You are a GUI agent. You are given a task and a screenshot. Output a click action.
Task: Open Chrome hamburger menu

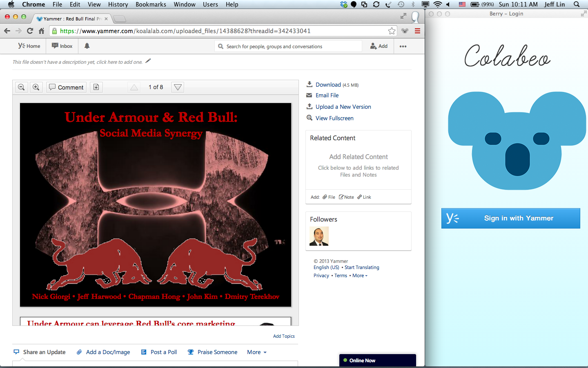[x=417, y=31]
